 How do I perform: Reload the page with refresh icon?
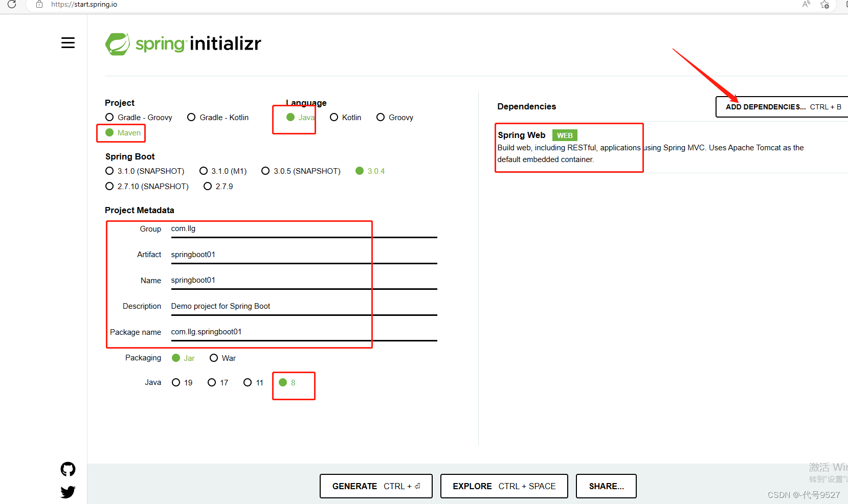click(x=12, y=5)
